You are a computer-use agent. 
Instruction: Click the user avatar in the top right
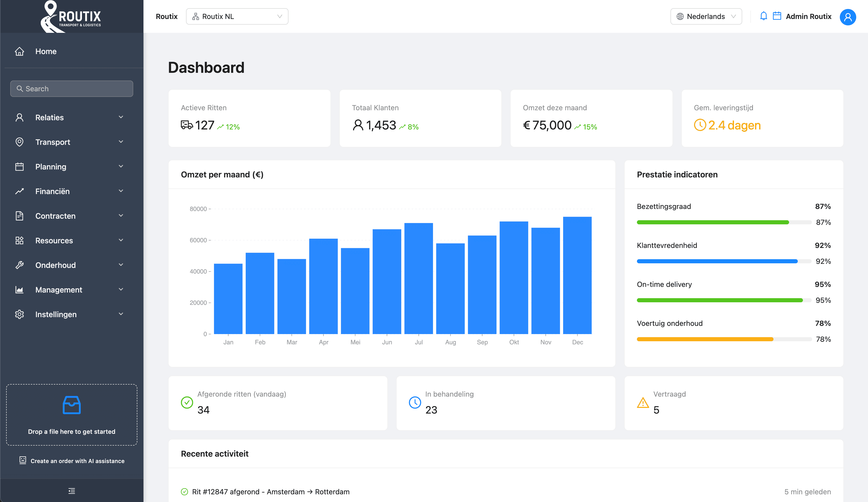click(x=848, y=17)
